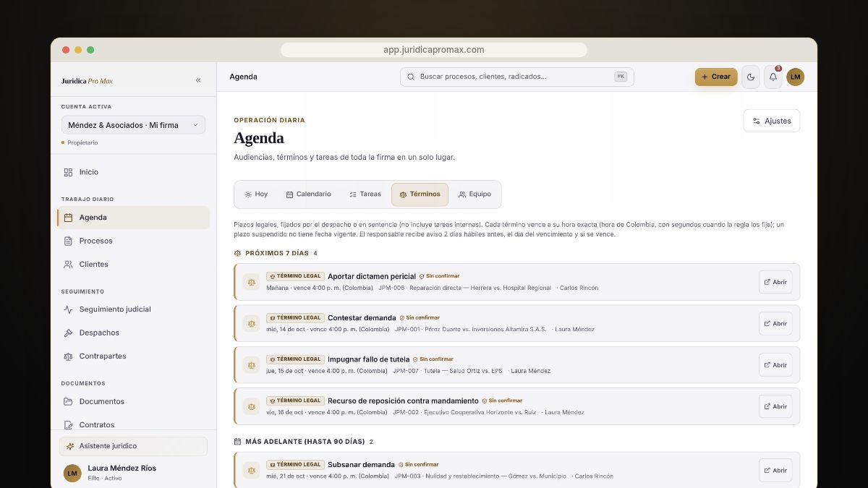Open Contrapartes in the sidebar
Image resolution: width=868 pixels, height=488 pixels.
133,356
